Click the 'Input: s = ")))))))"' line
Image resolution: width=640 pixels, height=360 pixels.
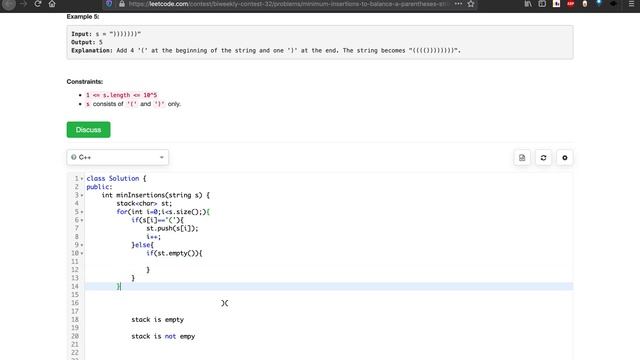click(x=106, y=34)
